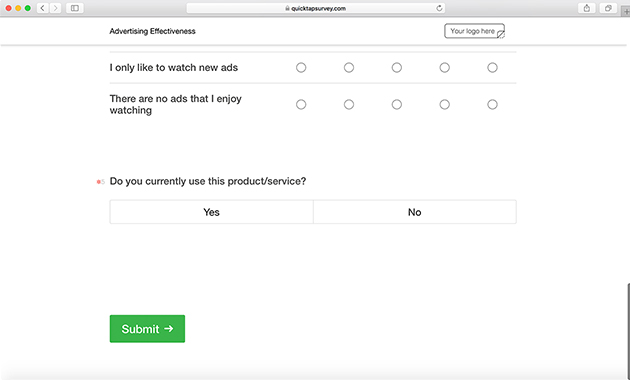Click the page's vertical scrollbar

point(628,329)
